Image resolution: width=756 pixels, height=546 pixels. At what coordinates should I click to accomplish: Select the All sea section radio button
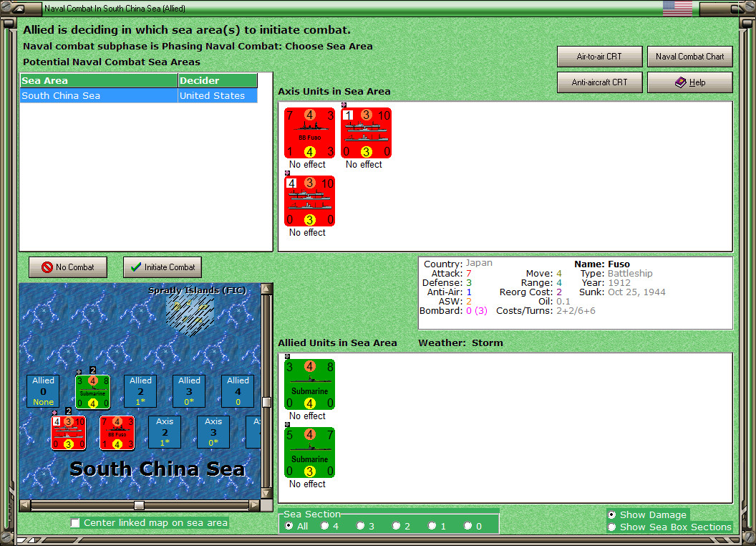click(289, 526)
